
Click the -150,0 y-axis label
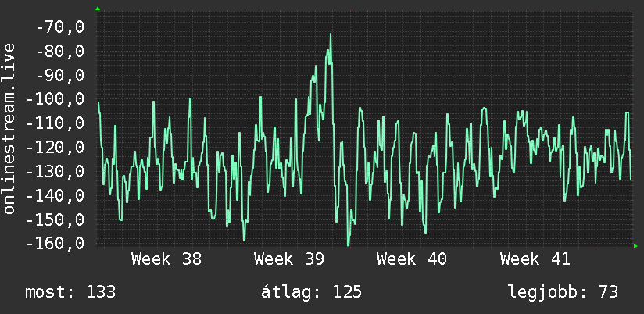point(55,219)
